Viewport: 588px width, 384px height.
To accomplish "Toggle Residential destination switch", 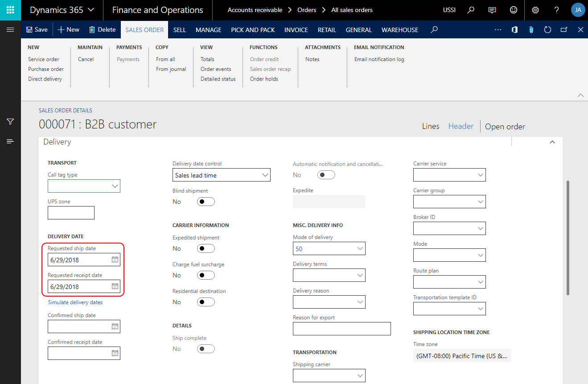I will (x=206, y=302).
